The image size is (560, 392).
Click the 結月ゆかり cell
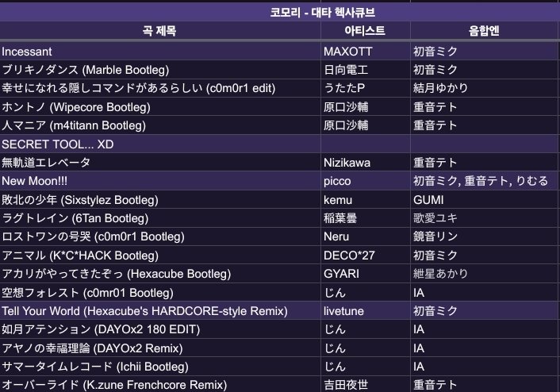tap(484, 88)
